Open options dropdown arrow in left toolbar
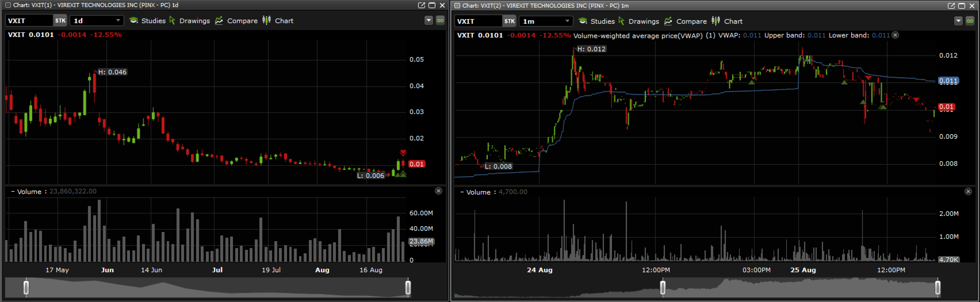The image size is (980, 302). click(428, 20)
